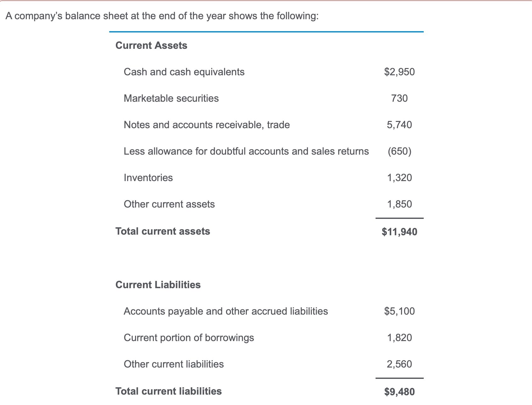Click the 1,320 inventories value

(x=399, y=178)
